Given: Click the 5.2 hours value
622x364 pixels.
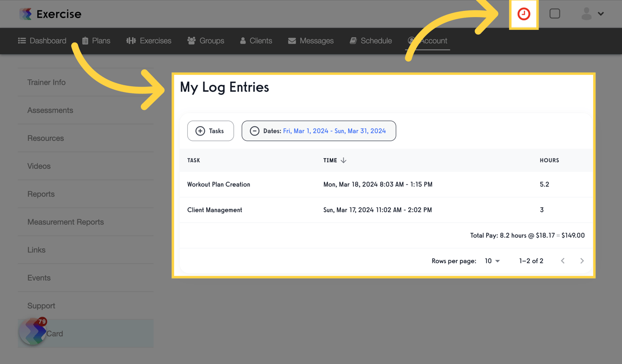Looking at the screenshot, I should pos(544,184).
